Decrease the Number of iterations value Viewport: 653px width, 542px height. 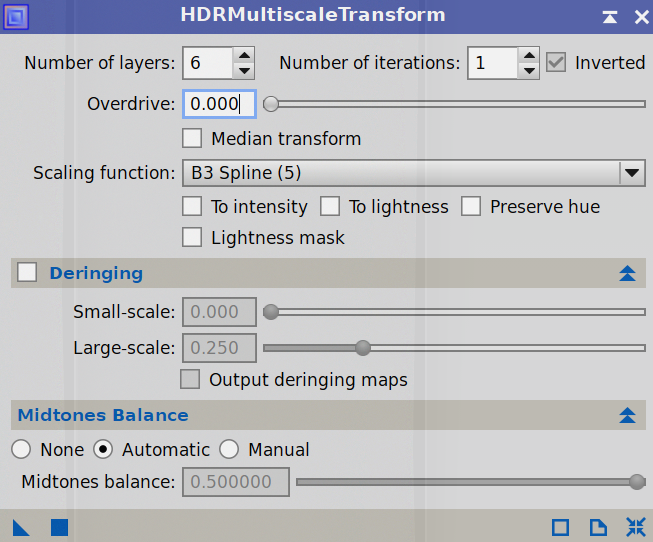tap(529, 71)
